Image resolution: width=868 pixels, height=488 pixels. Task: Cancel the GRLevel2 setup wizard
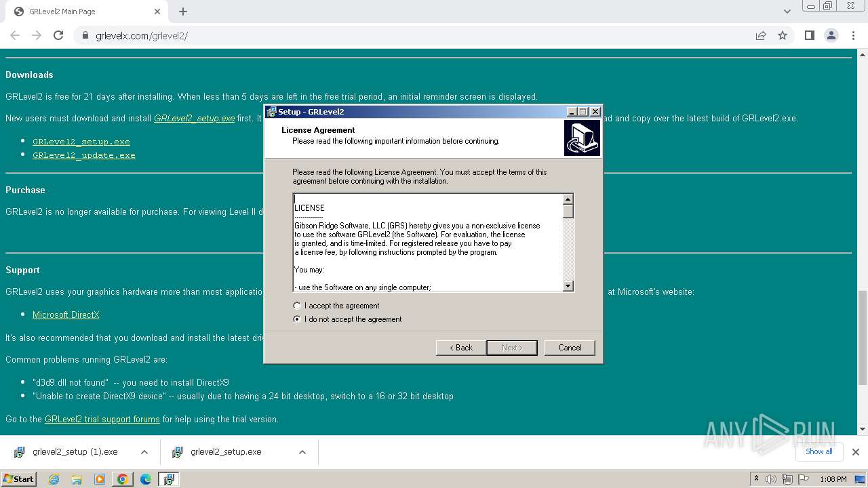[570, 348]
